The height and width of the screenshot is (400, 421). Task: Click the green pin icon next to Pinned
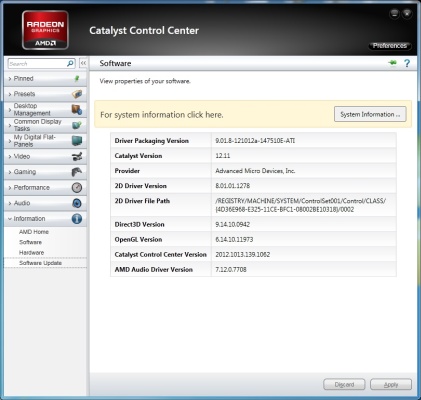coord(77,79)
